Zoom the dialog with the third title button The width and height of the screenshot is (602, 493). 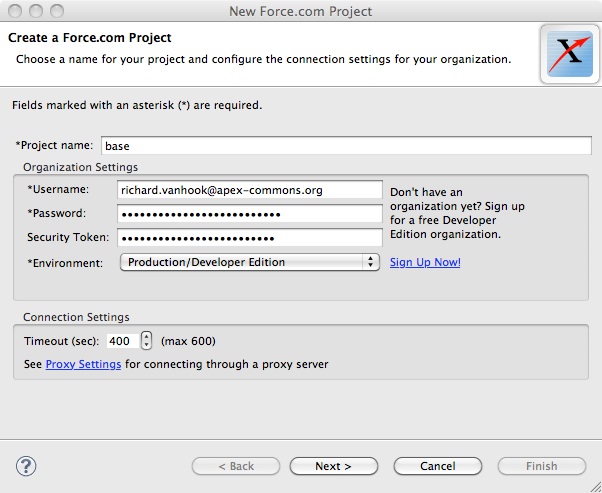point(57,11)
